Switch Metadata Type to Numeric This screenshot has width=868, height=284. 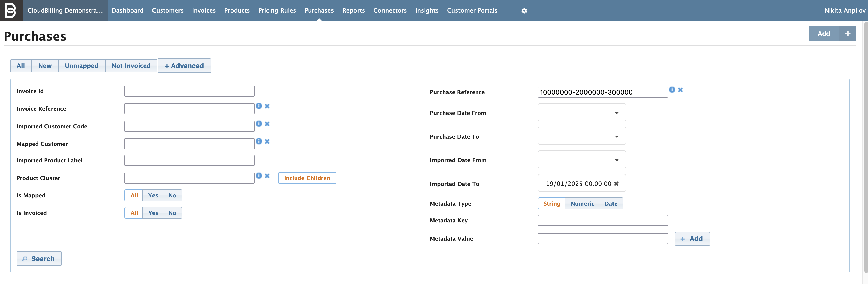point(582,203)
